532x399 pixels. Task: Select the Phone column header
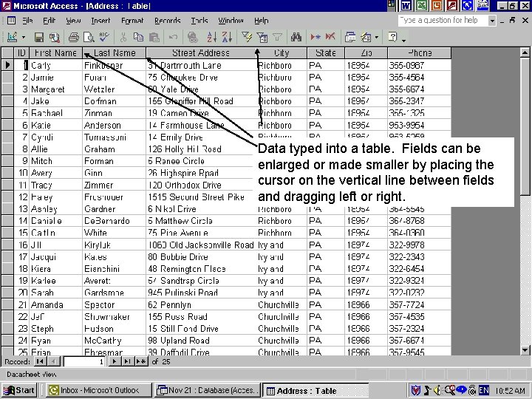(x=420, y=53)
